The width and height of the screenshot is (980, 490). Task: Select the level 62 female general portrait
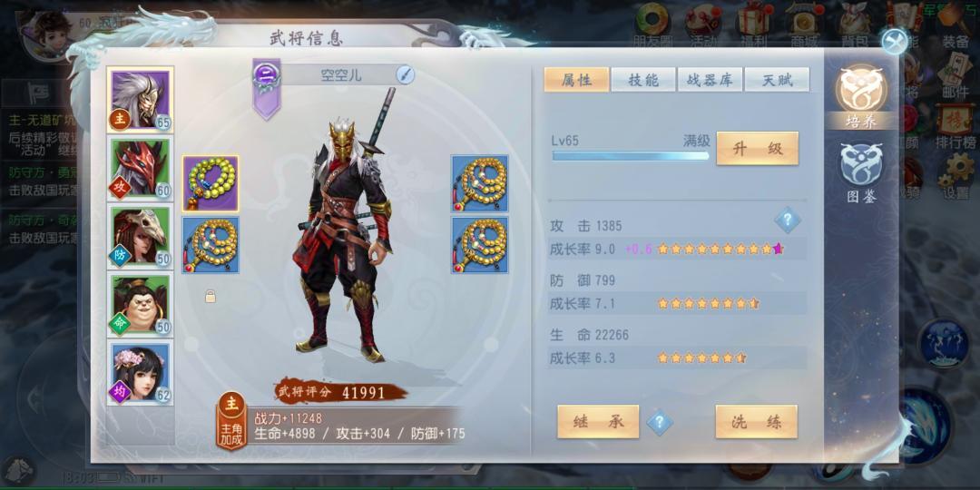coord(140,373)
